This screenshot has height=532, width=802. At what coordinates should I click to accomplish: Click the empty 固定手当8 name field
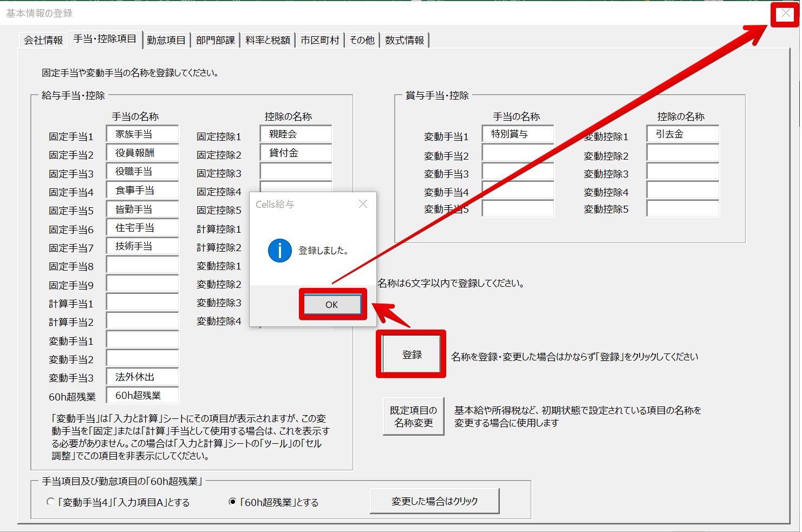click(x=142, y=265)
